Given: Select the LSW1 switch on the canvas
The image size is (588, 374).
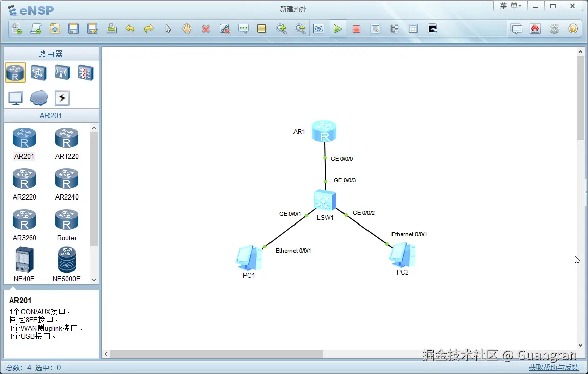Looking at the screenshot, I should click(325, 200).
